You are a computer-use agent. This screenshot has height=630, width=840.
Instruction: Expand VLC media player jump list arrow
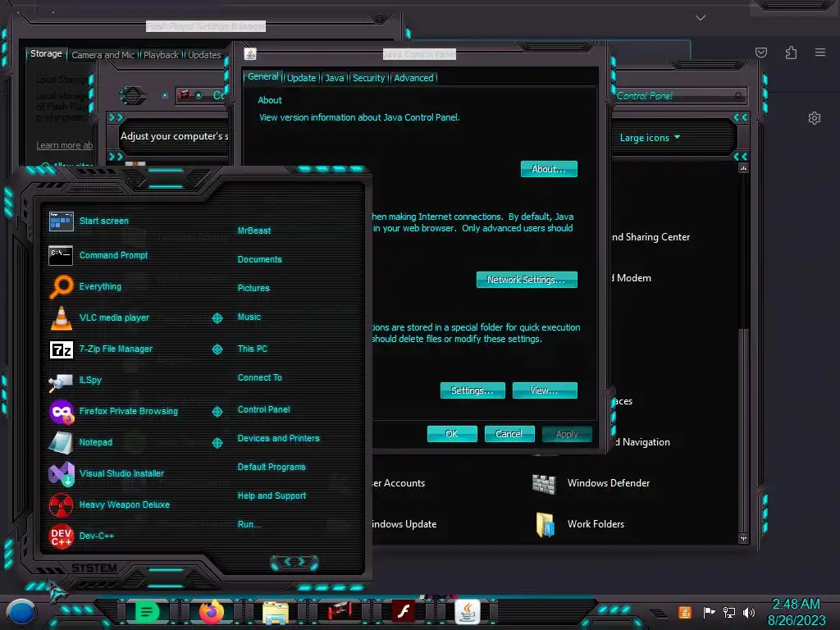point(217,318)
